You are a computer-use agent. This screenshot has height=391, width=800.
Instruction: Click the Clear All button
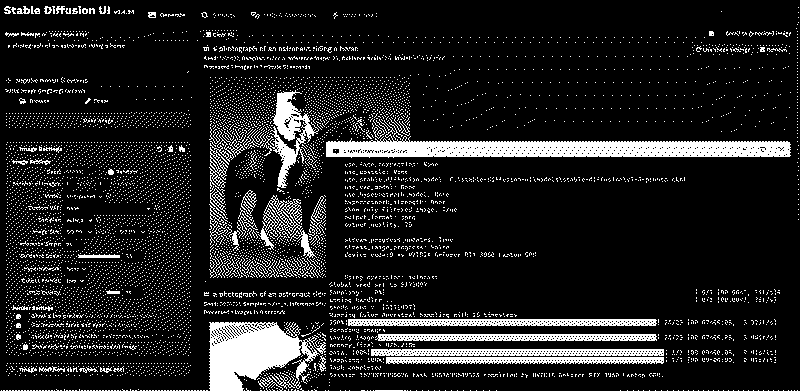pos(220,34)
